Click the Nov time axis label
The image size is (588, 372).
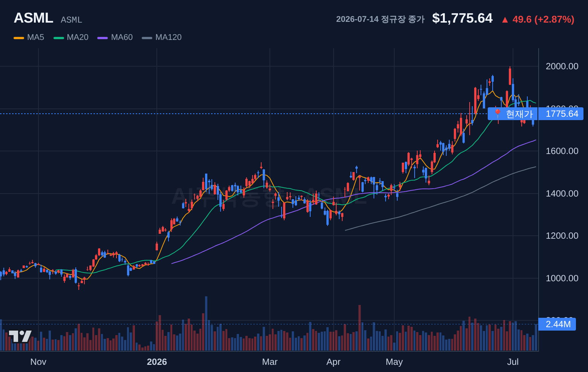[38, 362]
